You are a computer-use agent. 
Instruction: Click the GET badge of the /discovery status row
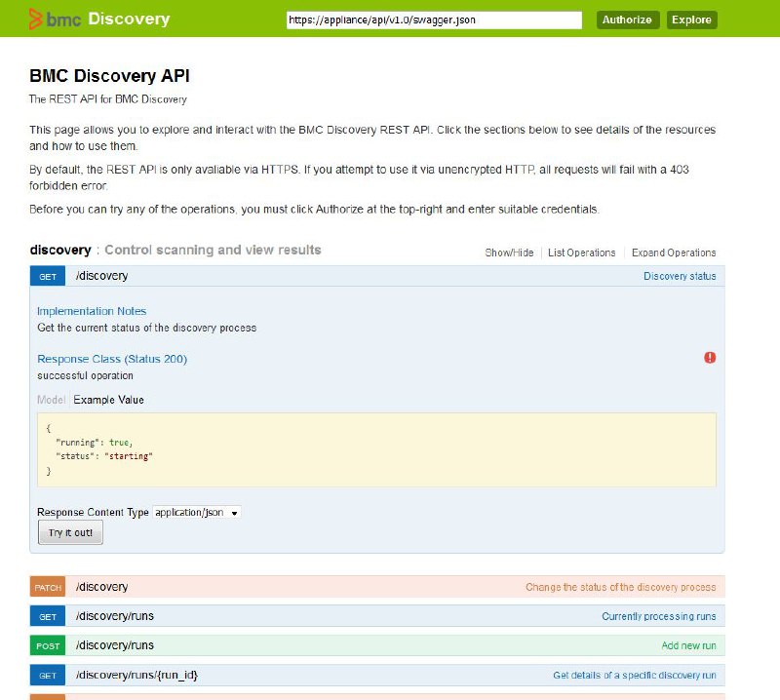click(x=48, y=276)
